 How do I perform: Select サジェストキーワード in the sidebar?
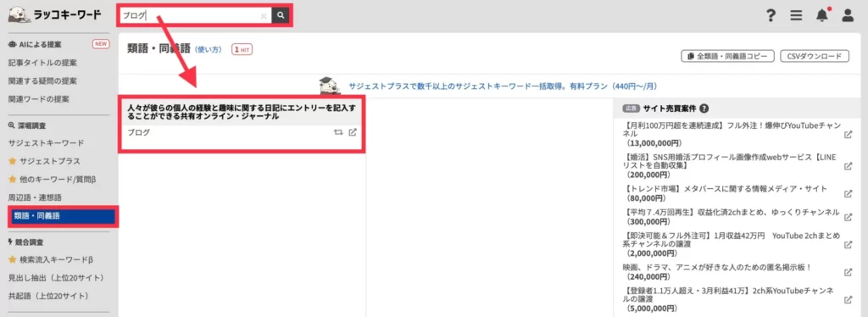(x=46, y=142)
